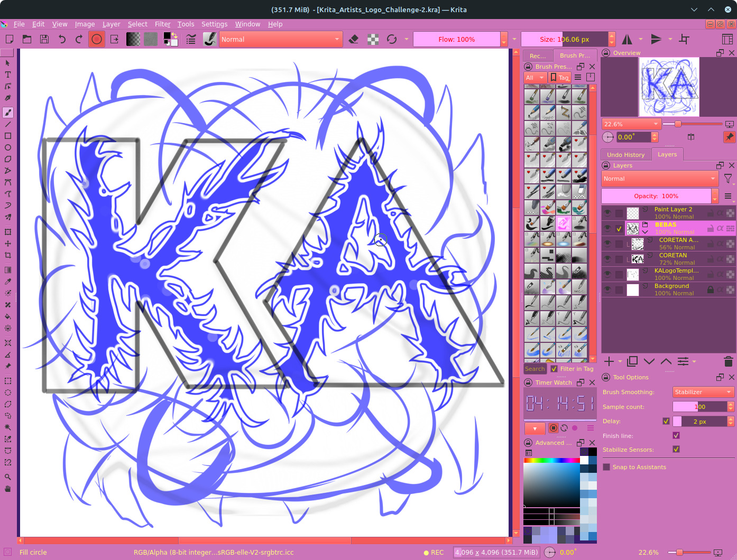Hide the Background layer
The width and height of the screenshot is (737, 560).
point(607,290)
